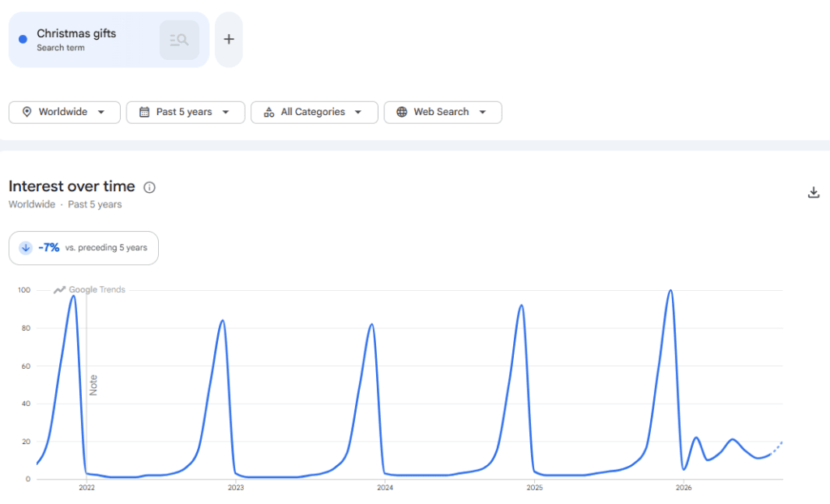
Task: Click the dotted forecast segment of the line
Action: 777,448
